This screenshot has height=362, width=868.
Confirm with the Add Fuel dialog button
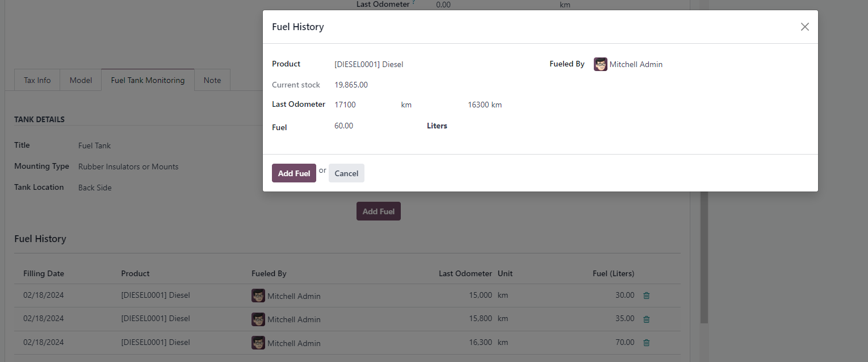point(294,173)
